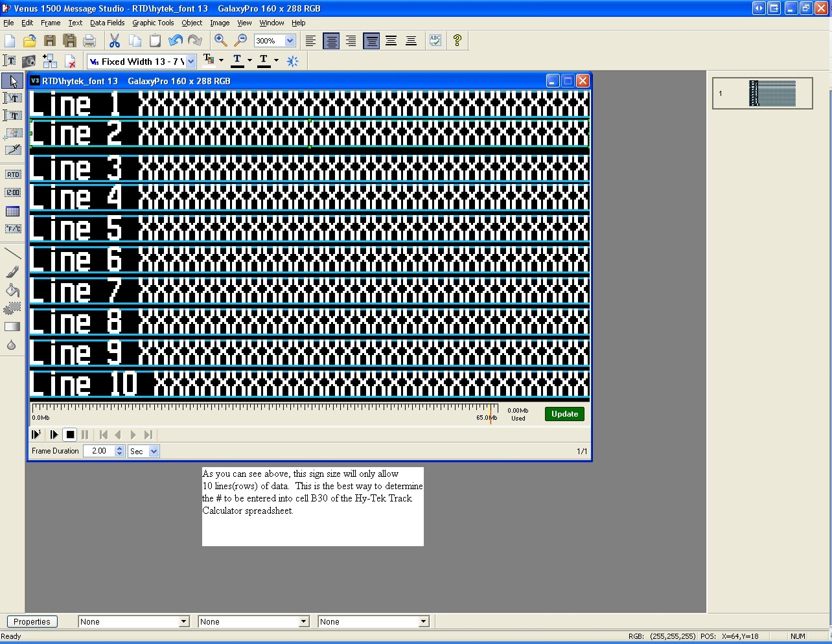The height and width of the screenshot is (644, 832).
Task: Pause the frame playback
Action: pos(85,435)
